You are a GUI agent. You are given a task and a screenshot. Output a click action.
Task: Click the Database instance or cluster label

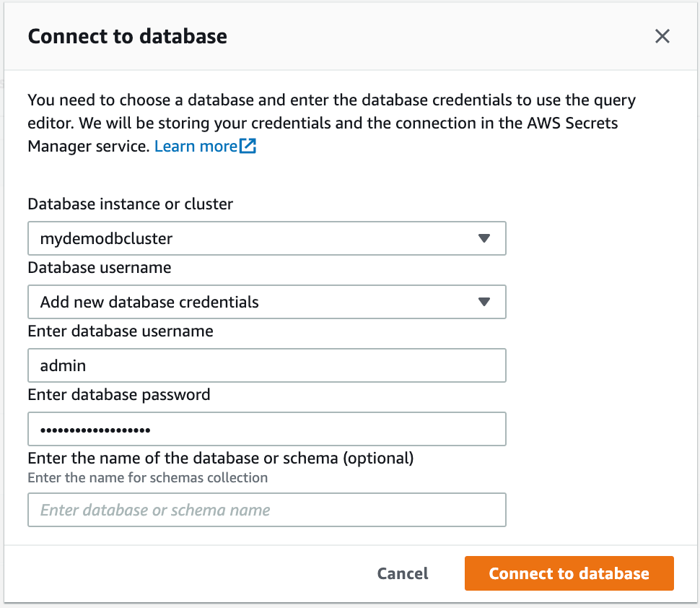tap(130, 204)
